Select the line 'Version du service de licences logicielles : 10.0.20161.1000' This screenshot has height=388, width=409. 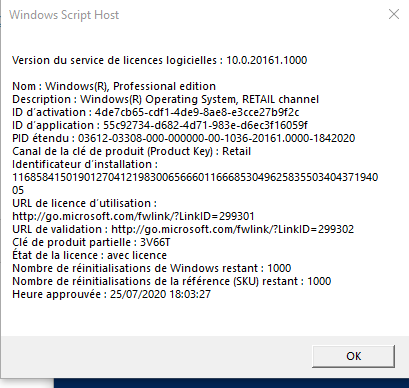(160, 60)
